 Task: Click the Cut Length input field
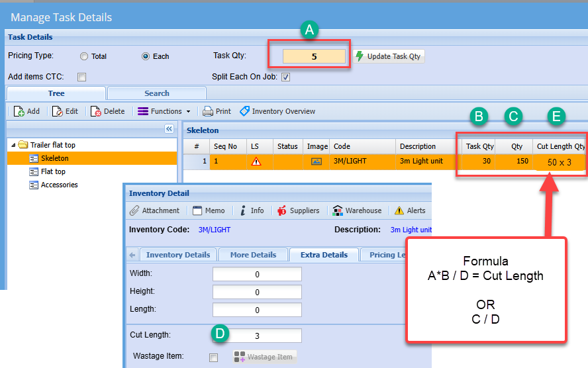pos(257,336)
